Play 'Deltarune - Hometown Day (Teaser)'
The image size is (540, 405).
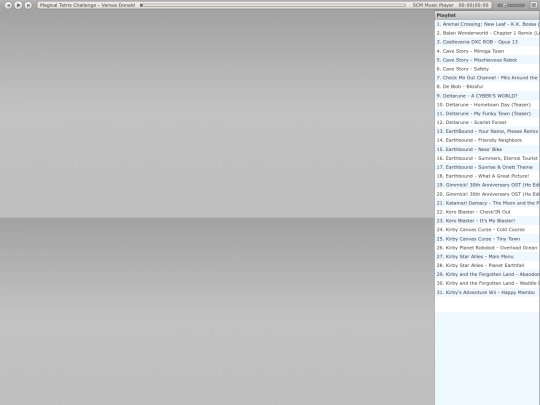(x=487, y=105)
